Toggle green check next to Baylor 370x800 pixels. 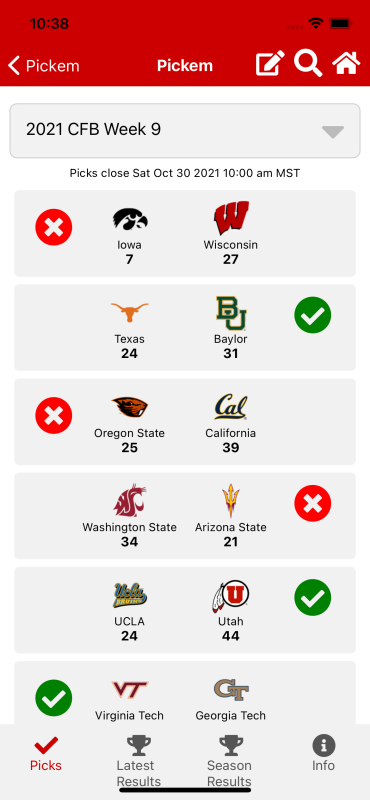tap(313, 315)
